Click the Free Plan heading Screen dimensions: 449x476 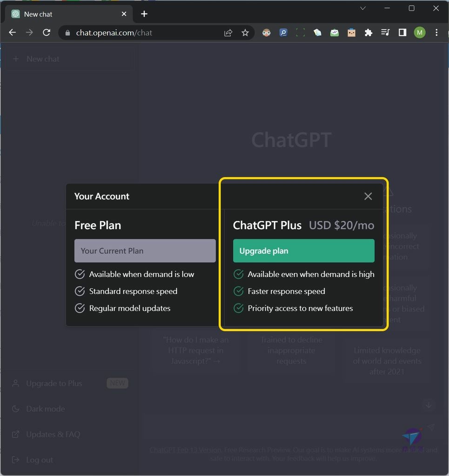[x=98, y=225]
